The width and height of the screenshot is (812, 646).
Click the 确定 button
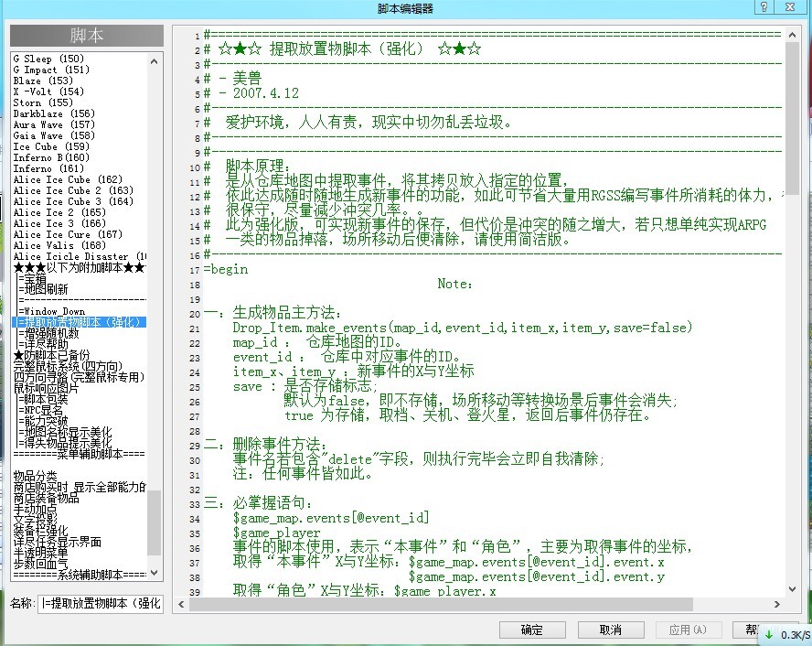(x=532, y=630)
